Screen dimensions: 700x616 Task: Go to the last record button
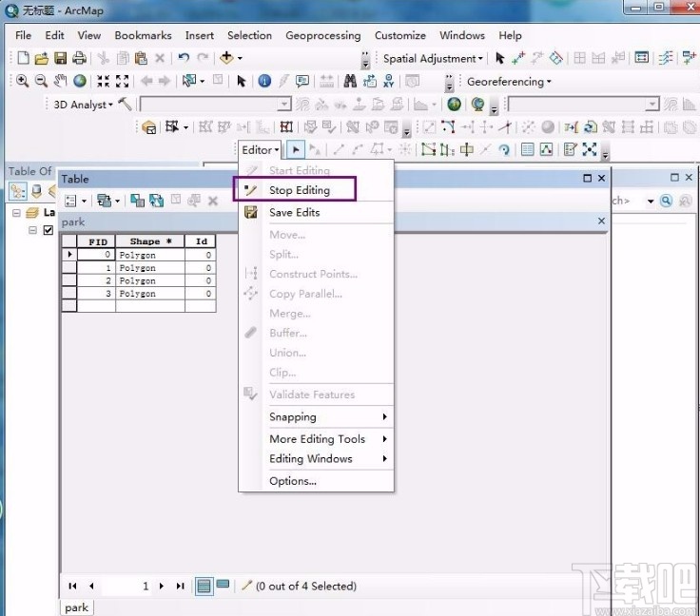pyautogui.click(x=181, y=586)
